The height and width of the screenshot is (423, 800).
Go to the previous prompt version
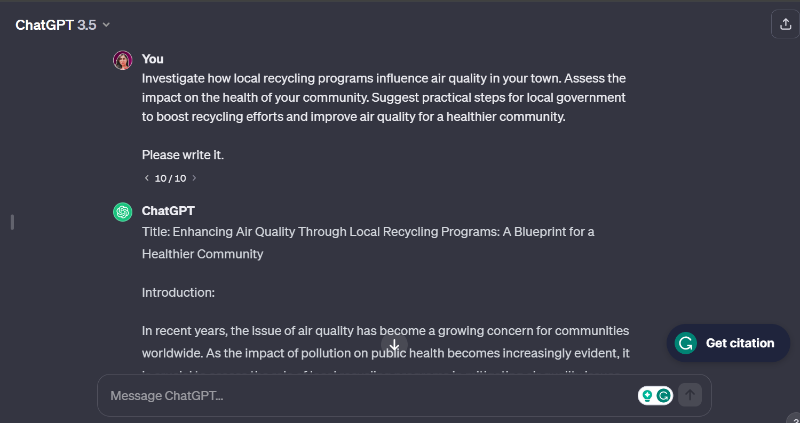146,178
